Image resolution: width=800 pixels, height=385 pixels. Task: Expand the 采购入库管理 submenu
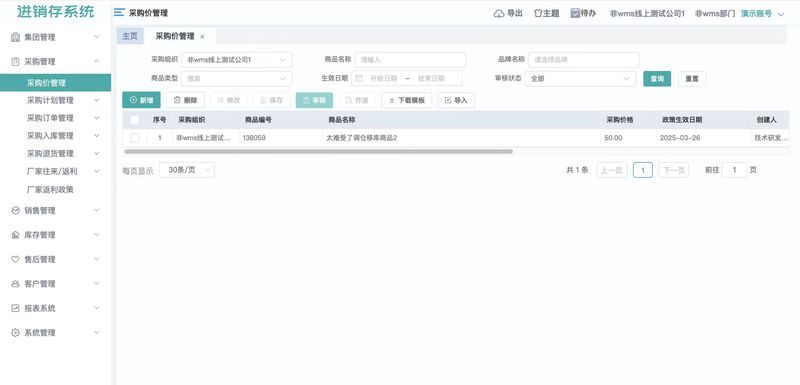(x=96, y=136)
